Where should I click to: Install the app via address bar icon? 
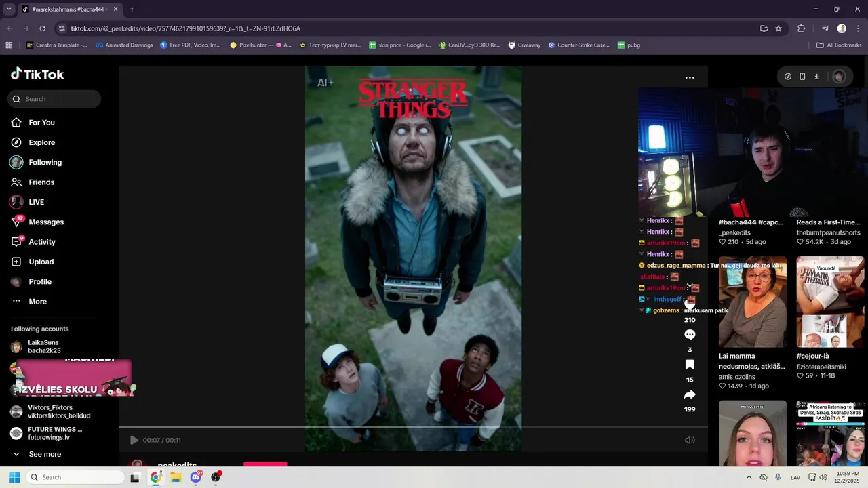click(x=764, y=28)
